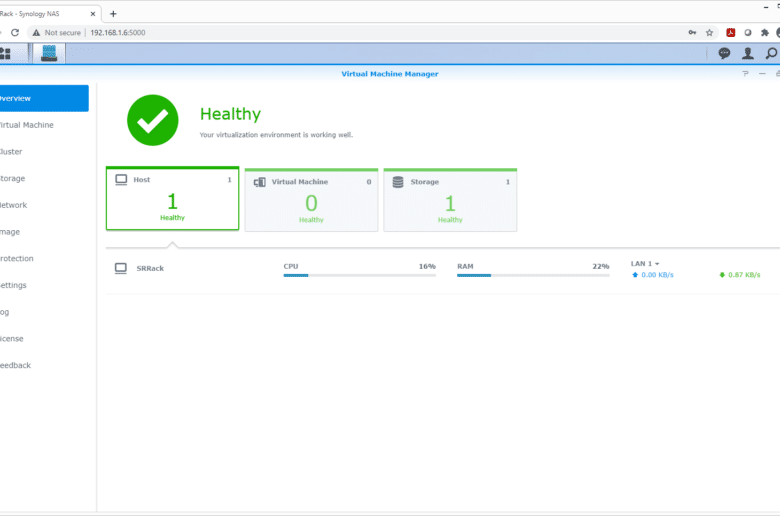Image resolution: width=780 pixels, height=516 pixels.
Task: Open the Protection sidebar section
Action: [44, 258]
